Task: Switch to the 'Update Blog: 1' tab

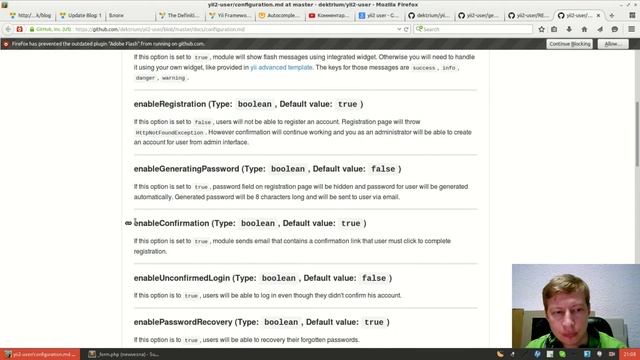Action: click(80, 16)
